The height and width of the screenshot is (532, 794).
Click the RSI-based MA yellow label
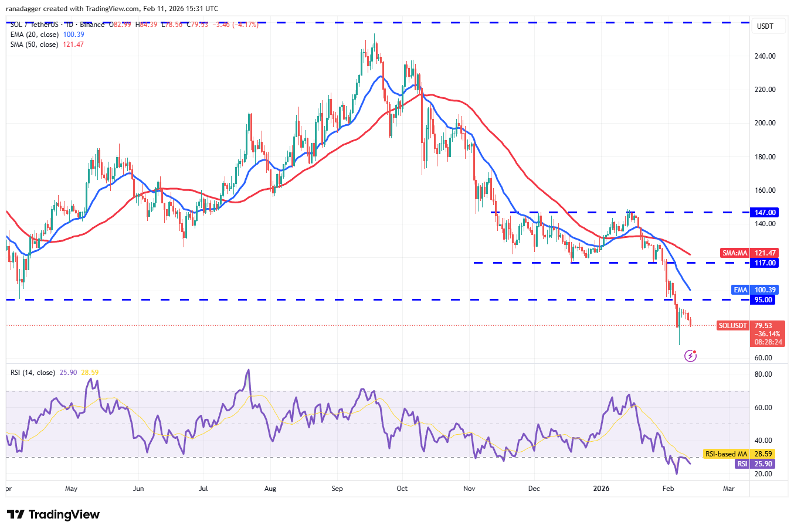[726, 454]
